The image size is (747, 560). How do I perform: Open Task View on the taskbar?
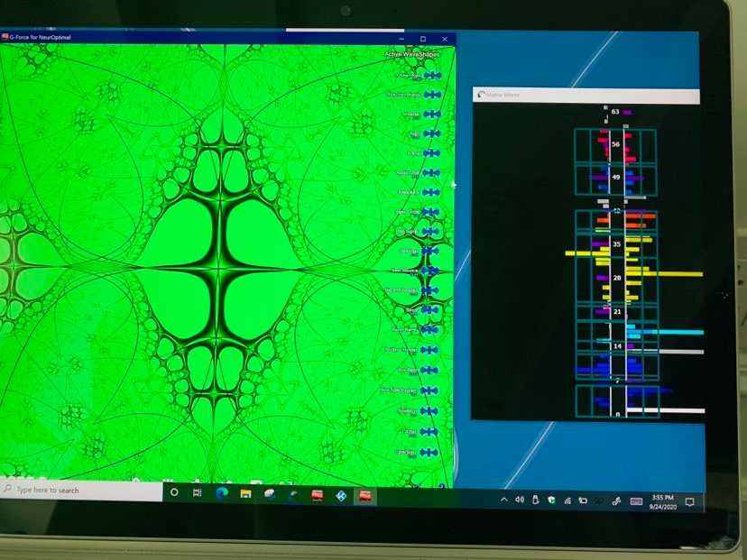[x=198, y=493]
